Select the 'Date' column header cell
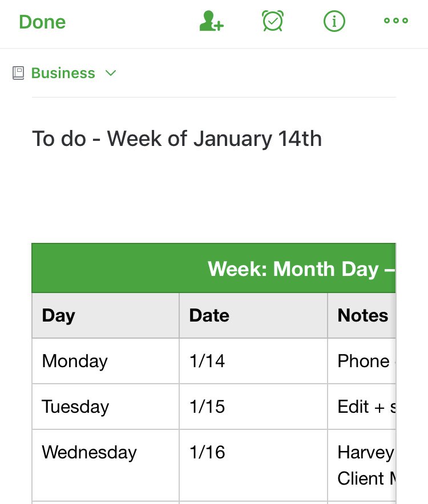Screen dimensions: 428x504 [x=253, y=315]
